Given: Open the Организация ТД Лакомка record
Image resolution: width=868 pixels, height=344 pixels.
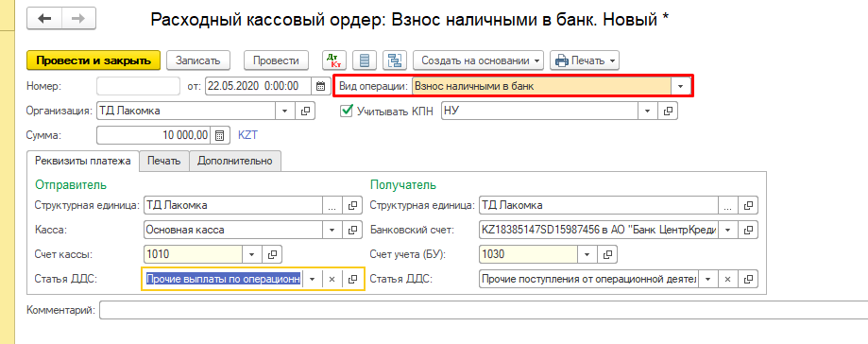Looking at the screenshot, I should point(306,111).
